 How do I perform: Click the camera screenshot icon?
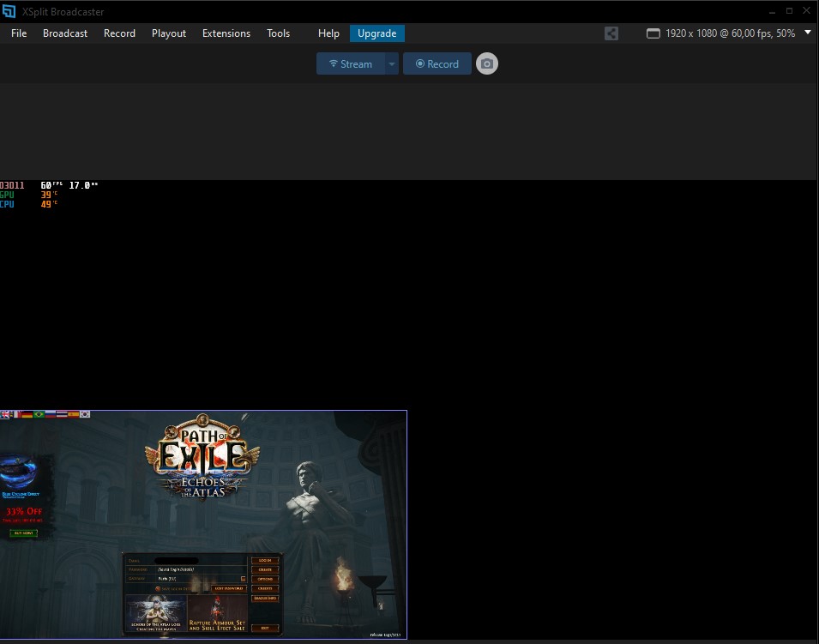(486, 63)
